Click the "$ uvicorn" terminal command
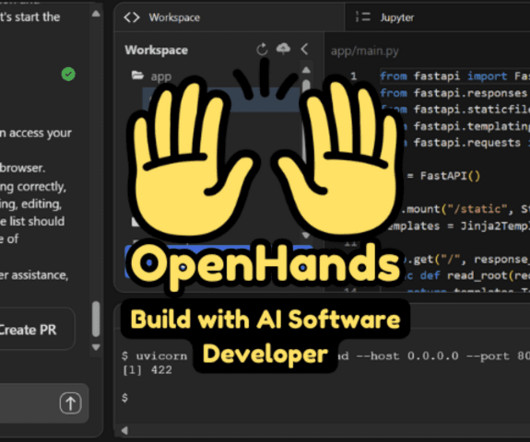This screenshot has height=442, width=530. point(154,356)
